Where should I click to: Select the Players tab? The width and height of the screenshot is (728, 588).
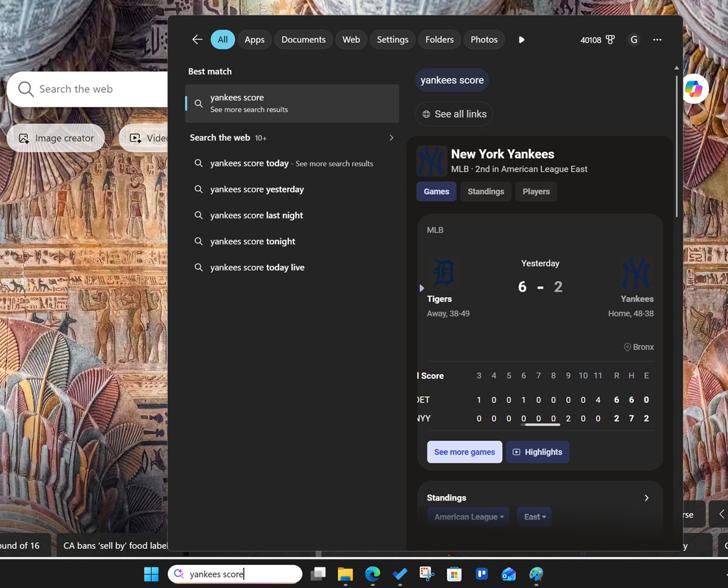[536, 192]
